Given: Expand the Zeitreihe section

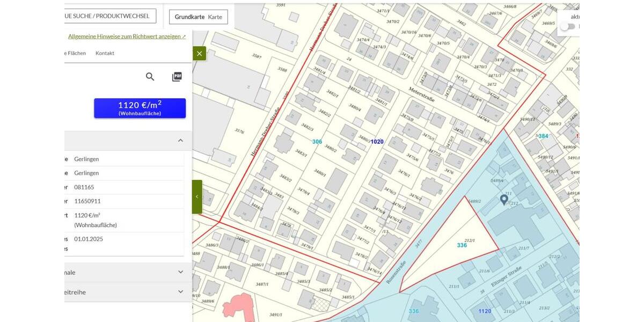Looking at the screenshot, I should (180, 292).
